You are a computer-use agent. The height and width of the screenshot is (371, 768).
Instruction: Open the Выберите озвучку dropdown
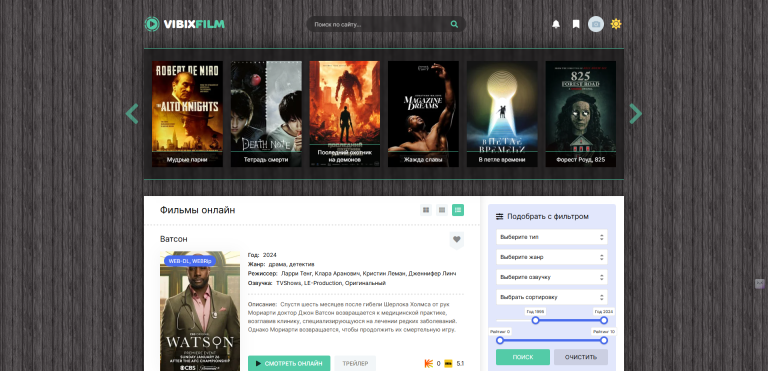pos(552,277)
